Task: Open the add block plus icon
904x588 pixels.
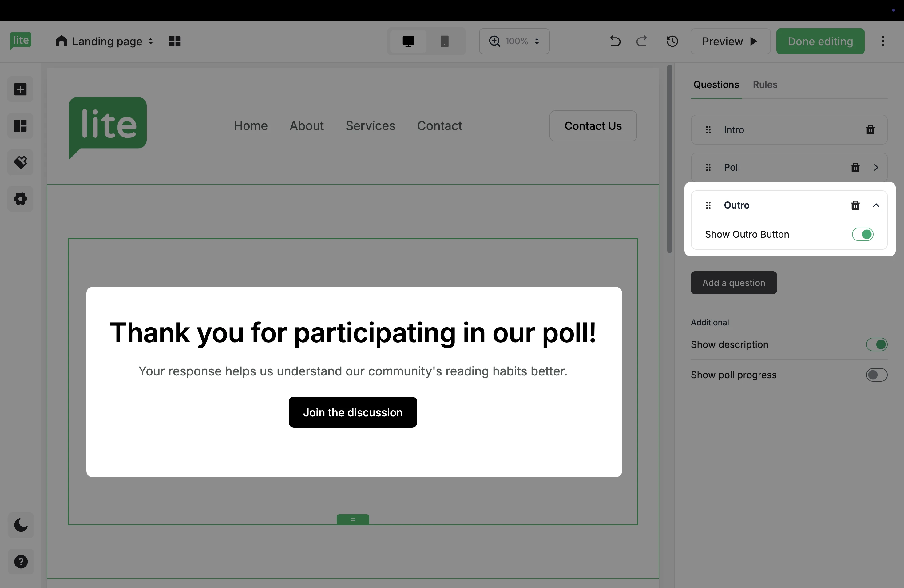Action: click(21, 89)
